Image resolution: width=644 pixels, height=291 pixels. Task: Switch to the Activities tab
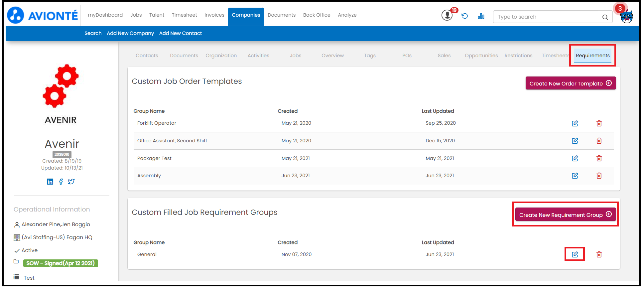pyautogui.click(x=258, y=56)
